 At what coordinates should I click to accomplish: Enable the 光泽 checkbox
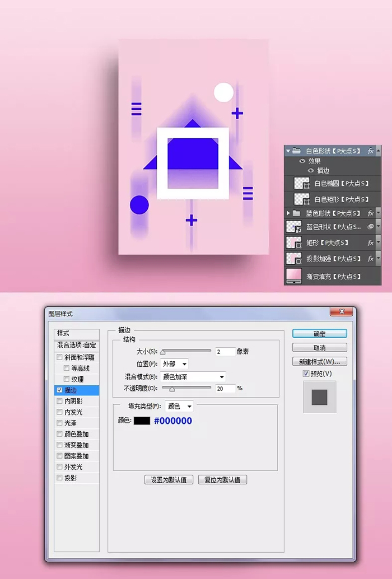(x=59, y=423)
